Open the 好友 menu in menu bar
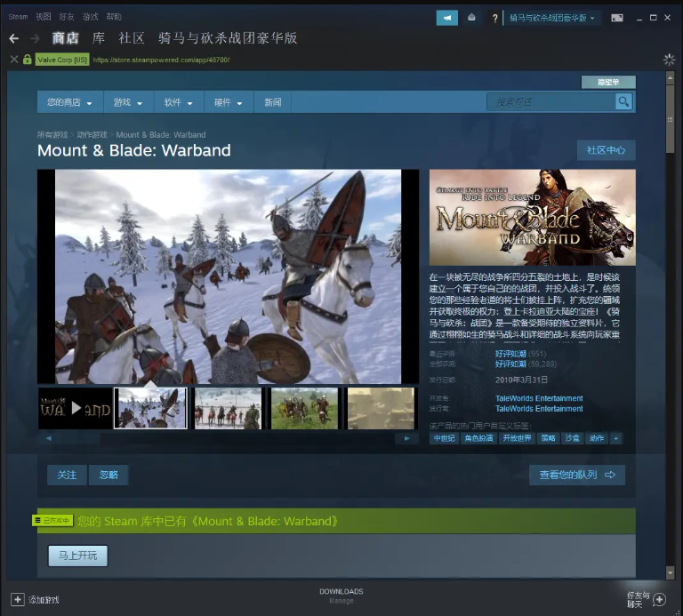683x616 pixels. [x=67, y=17]
